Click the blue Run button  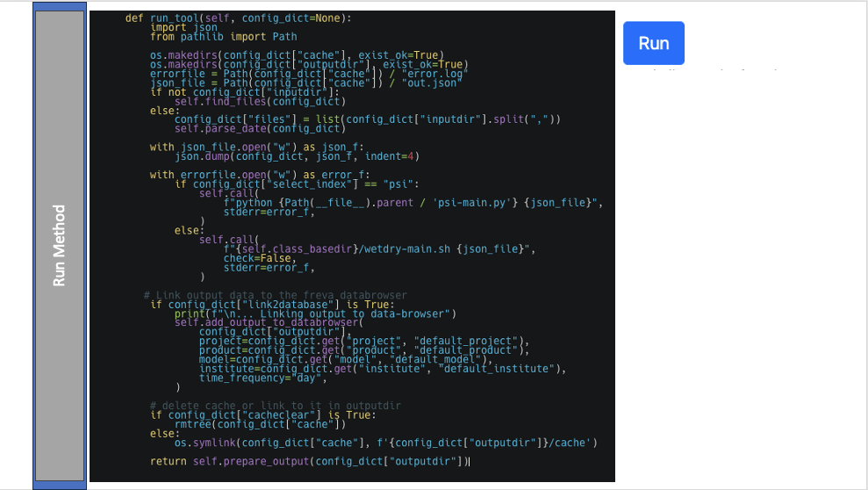pos(653,43)
